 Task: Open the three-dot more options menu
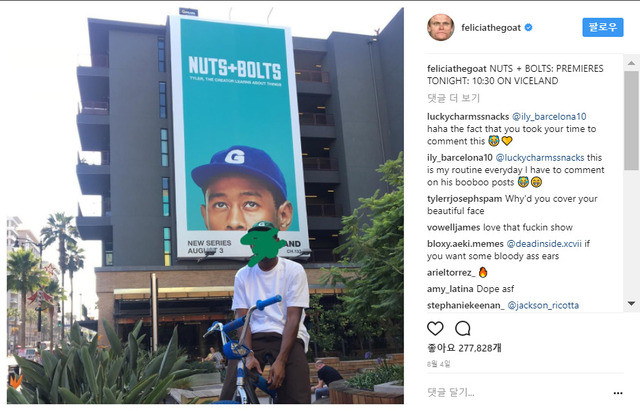coord(618,393)
